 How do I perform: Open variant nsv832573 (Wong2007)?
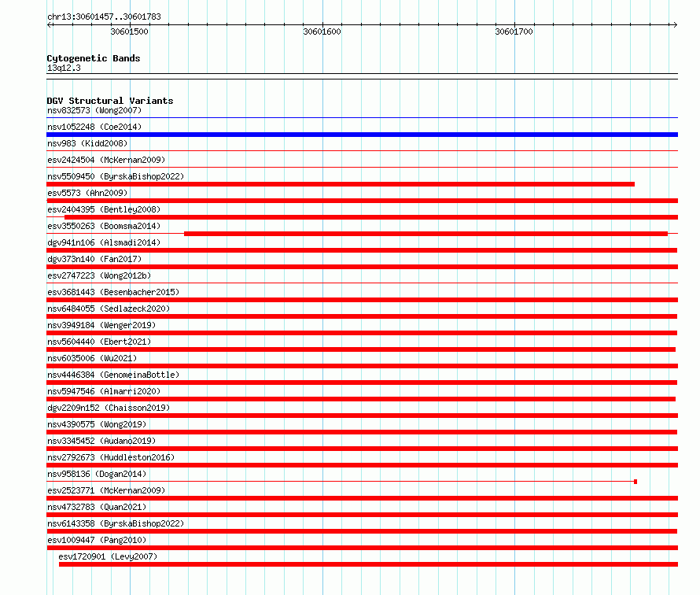[x=94, y=110]
